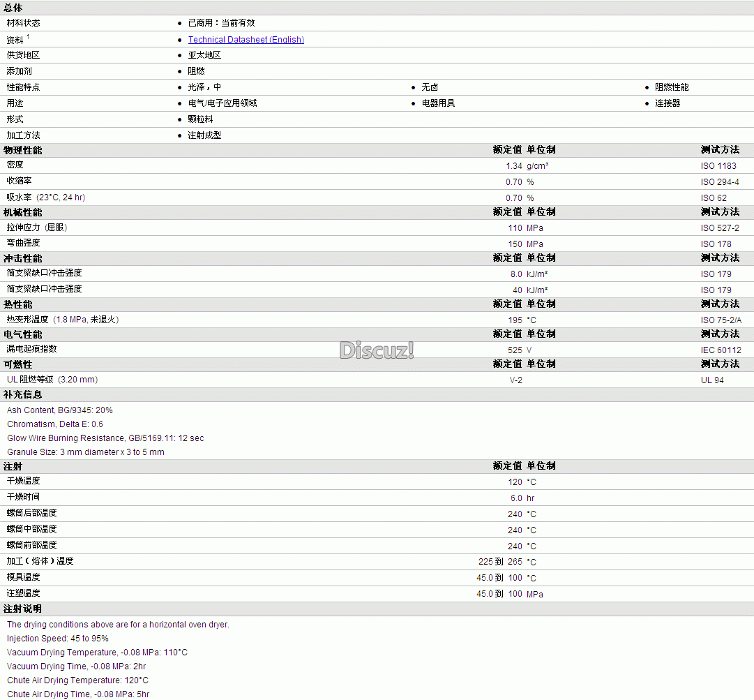Screen dimensions: 754x700
Task: Select the 热变形温度 (1.8 MPa, 未退火) label
Action: pyautogui.click(x=63, y=320)
